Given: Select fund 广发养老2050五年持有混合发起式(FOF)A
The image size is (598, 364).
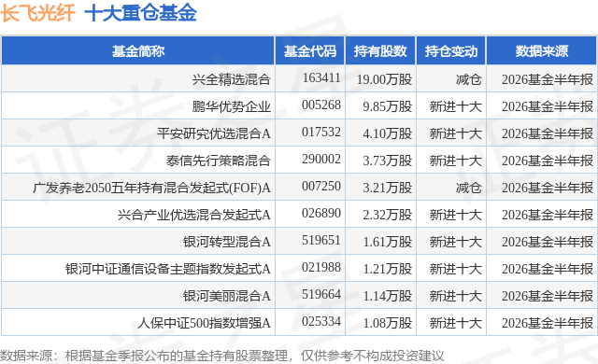Looking at the screenshot, I should click(151, 188).
